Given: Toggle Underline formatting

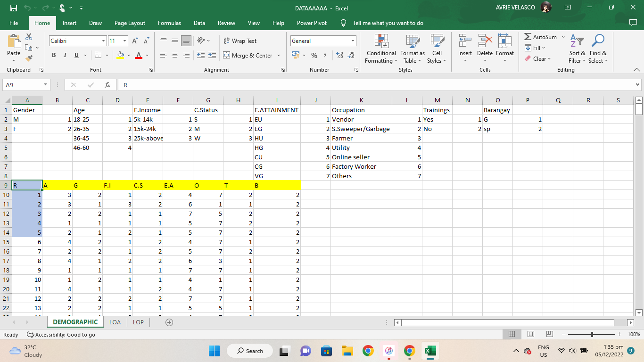Looking at the screenshot, I should 76,55.
